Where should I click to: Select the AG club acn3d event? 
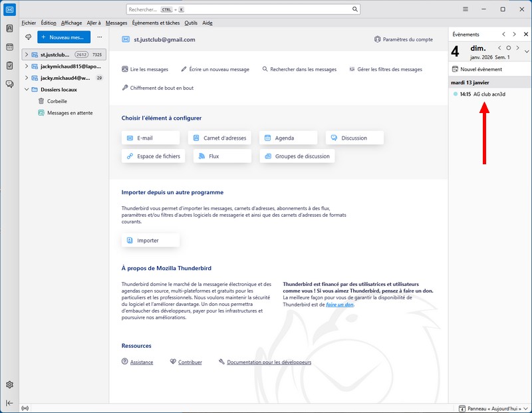tap(488, 94)
